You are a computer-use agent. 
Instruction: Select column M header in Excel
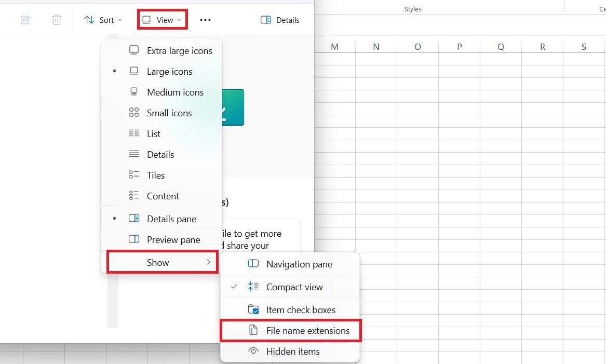pos(335,47)
